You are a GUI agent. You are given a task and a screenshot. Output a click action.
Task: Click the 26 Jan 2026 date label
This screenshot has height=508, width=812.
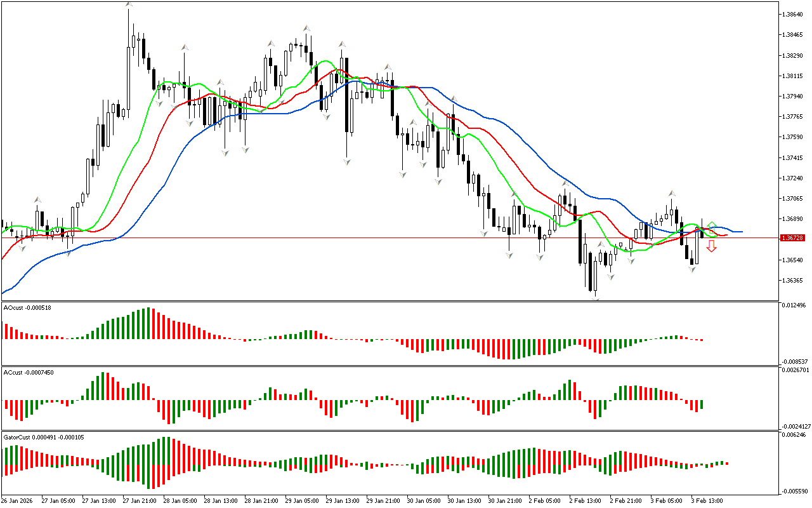18,501
